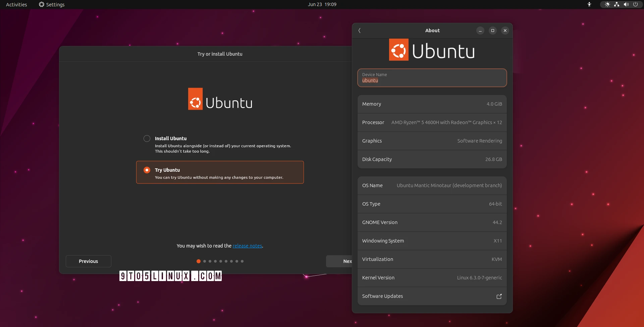Select the first installer page indicator dot
The image size is (644, 327).
pyautogui.click(x=198, y=261)
